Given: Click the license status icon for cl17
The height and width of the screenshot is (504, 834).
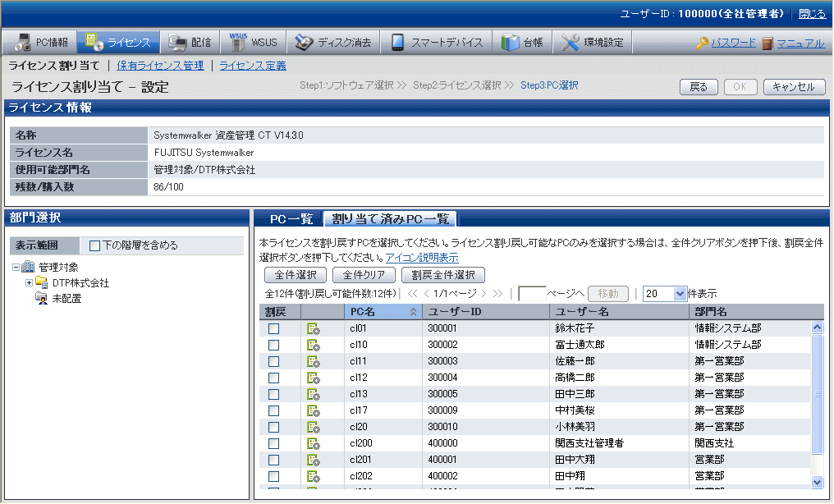Looking at the screenshot, I should pos(314,411).
